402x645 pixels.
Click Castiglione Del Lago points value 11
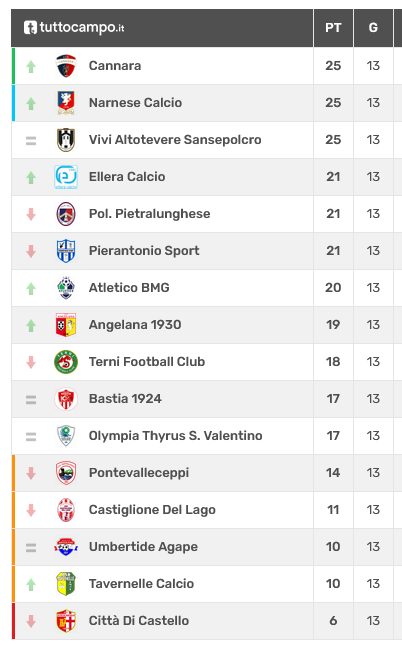click(x=333, y=510)
